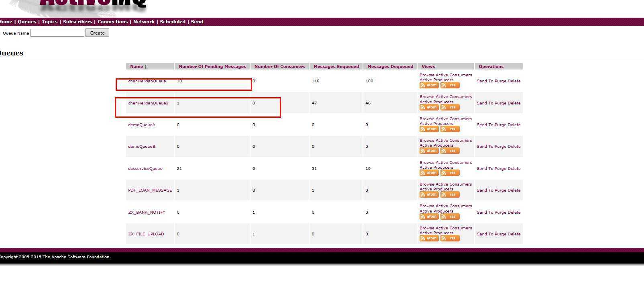644x284 pixels.
Task: View Active Consumers for chenweixianQueue2
Action: pyautogui.click(x=454, y=97)
